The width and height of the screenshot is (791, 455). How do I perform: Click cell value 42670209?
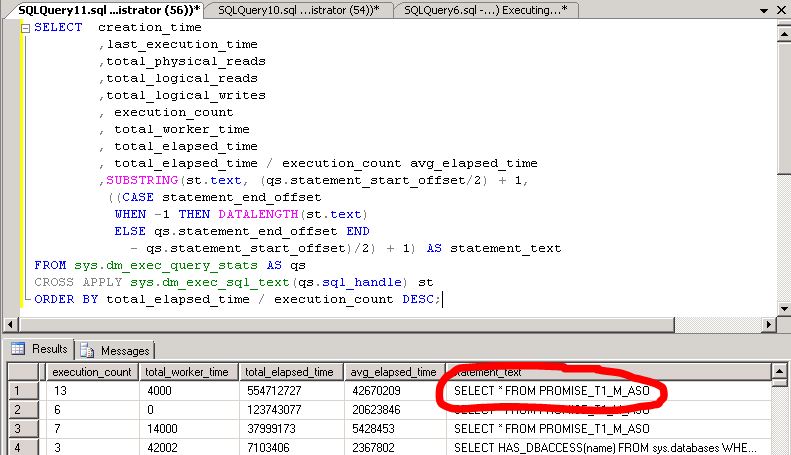[x=394, y=390]
